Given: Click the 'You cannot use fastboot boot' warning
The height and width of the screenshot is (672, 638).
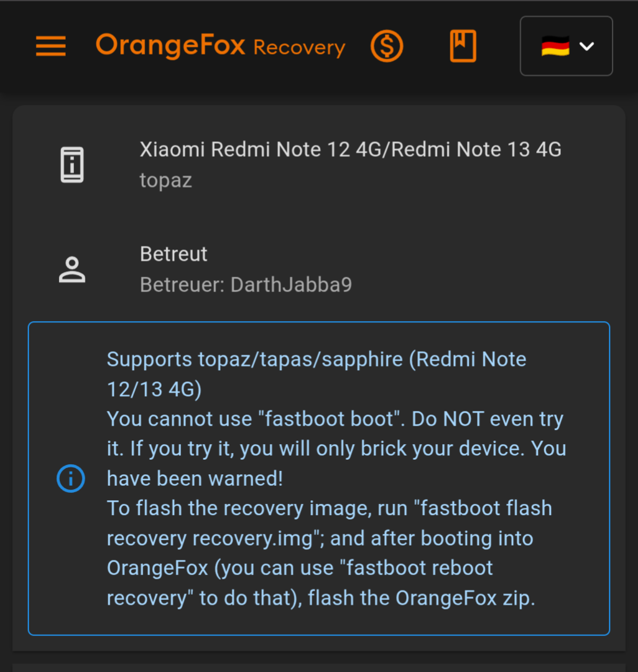Looking at the screenshot, I should 251,419.
